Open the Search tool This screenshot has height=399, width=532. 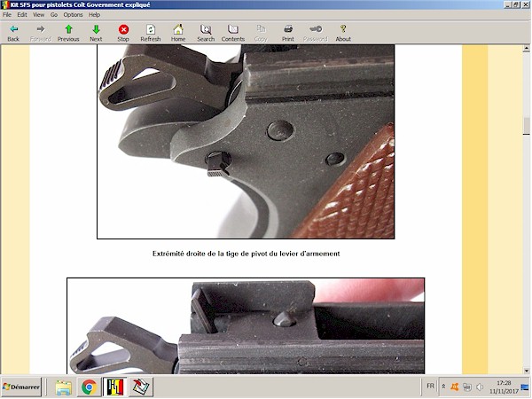(x=206, y=34)
